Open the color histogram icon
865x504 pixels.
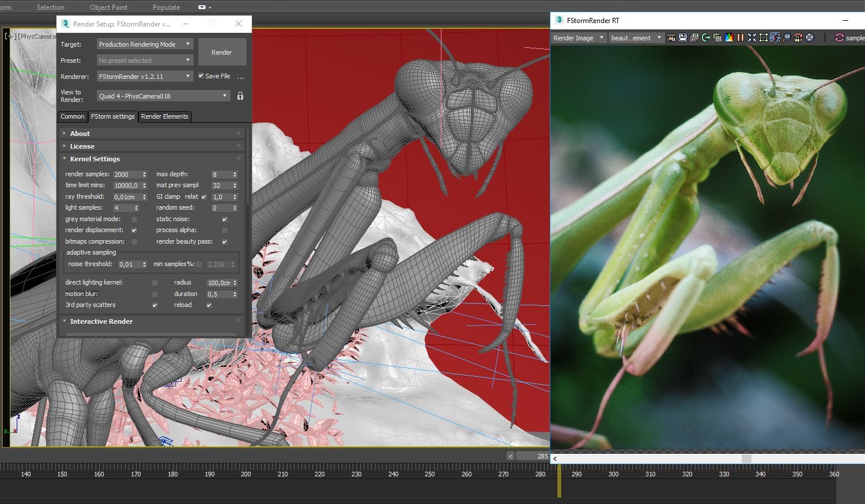click(729, 38)
